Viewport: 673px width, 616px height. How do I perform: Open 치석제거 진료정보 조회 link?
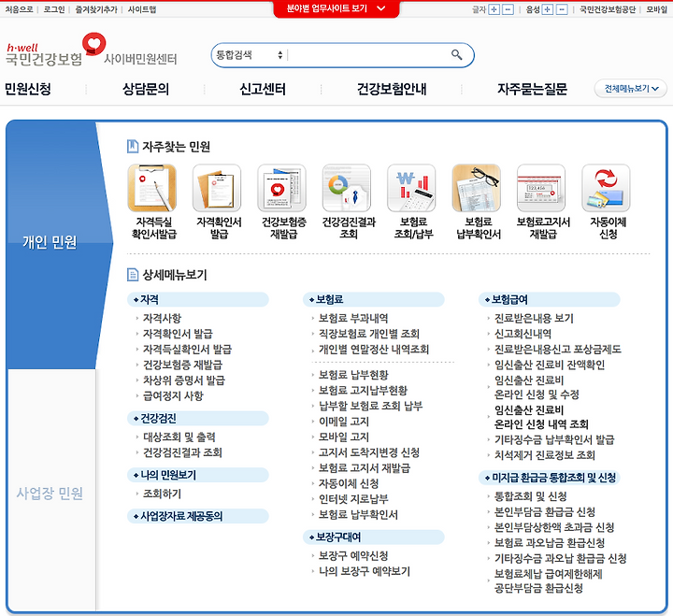pyautogui.click(x=545, y=455)
